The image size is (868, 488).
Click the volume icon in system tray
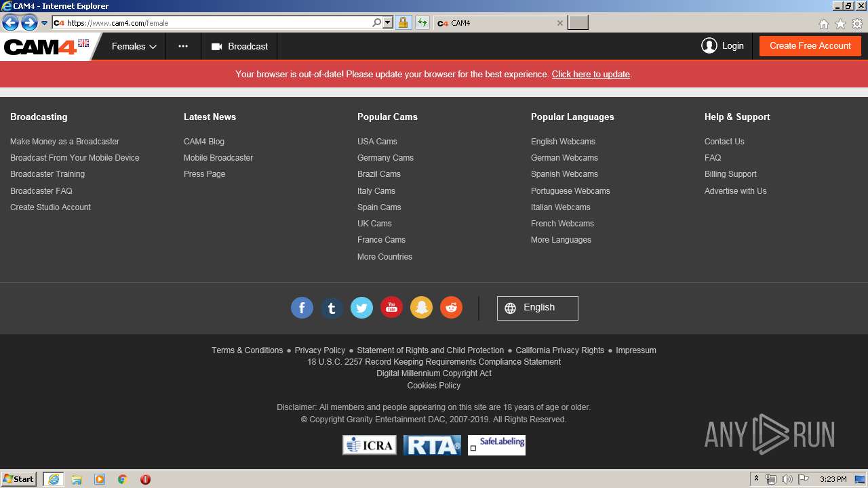(787, 479)
